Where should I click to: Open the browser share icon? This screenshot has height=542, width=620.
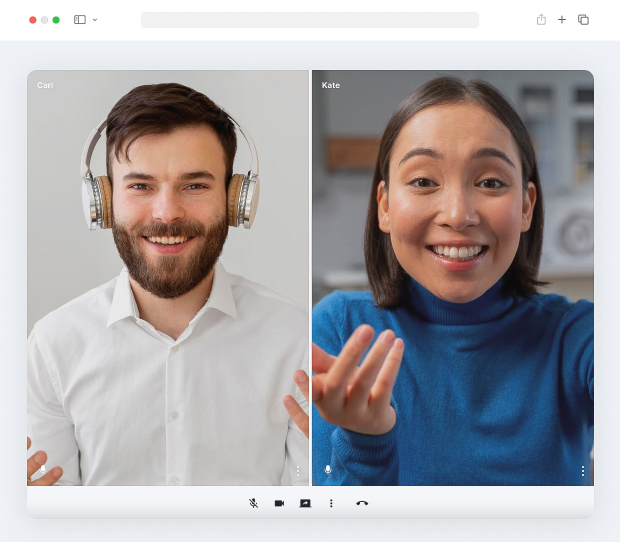pos(541,19)
